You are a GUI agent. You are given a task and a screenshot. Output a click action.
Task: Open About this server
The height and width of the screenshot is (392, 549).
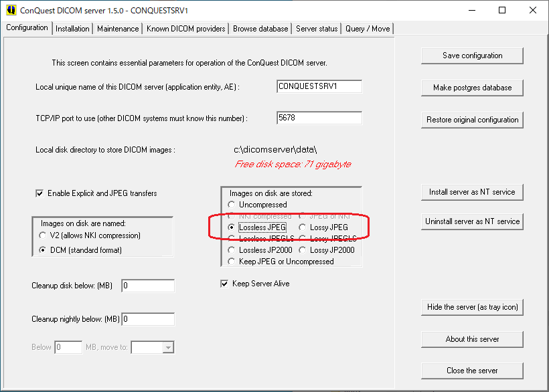(x=472, y=339)
